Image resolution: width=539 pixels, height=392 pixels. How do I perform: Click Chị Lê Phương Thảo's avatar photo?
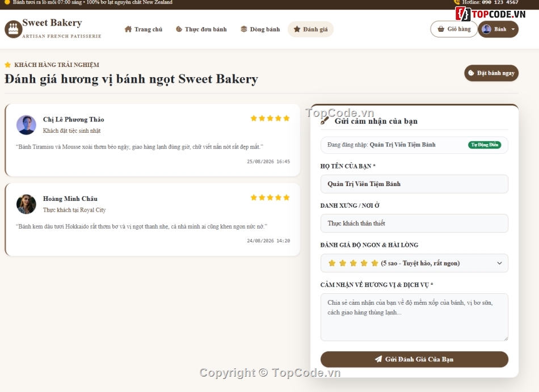(26, 125)
